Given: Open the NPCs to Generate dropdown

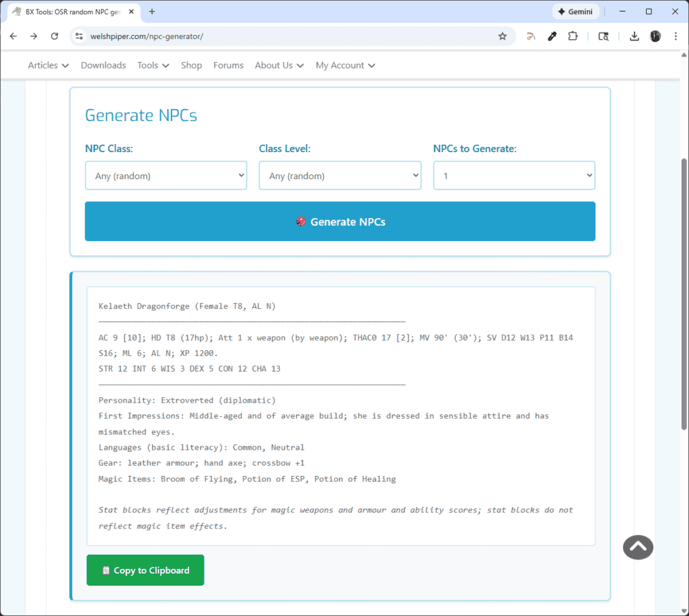Looking at the screenshot, I should [514, 176].
